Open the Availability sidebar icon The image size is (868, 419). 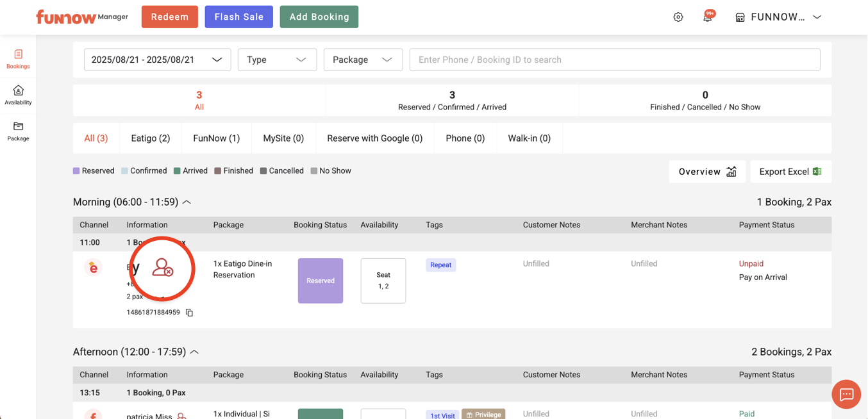pos(18,95)
